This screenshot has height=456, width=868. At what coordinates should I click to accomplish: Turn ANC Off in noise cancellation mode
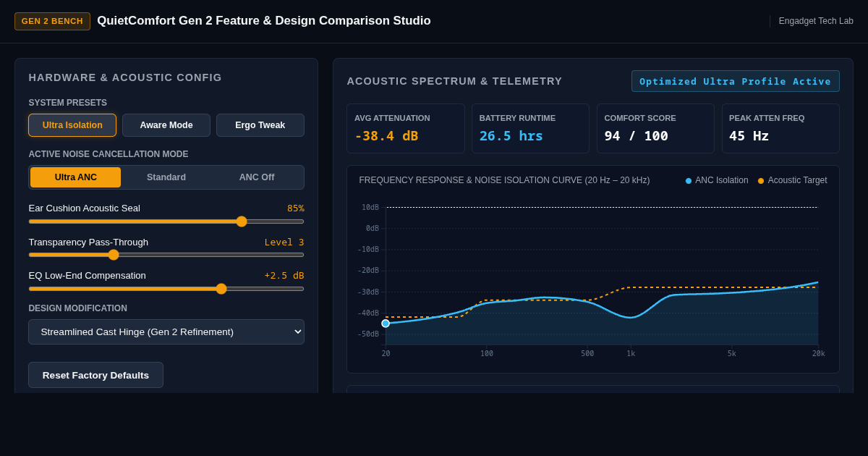257,177
